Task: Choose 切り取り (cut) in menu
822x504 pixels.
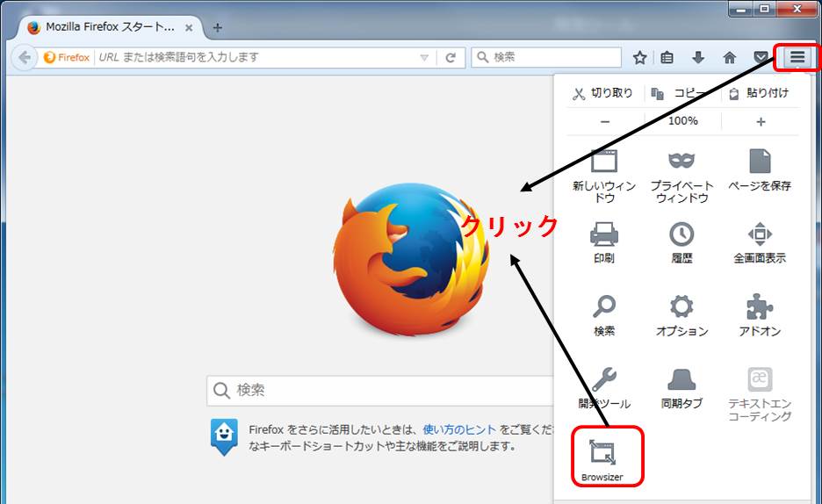Action: click(x=602, y=93)
